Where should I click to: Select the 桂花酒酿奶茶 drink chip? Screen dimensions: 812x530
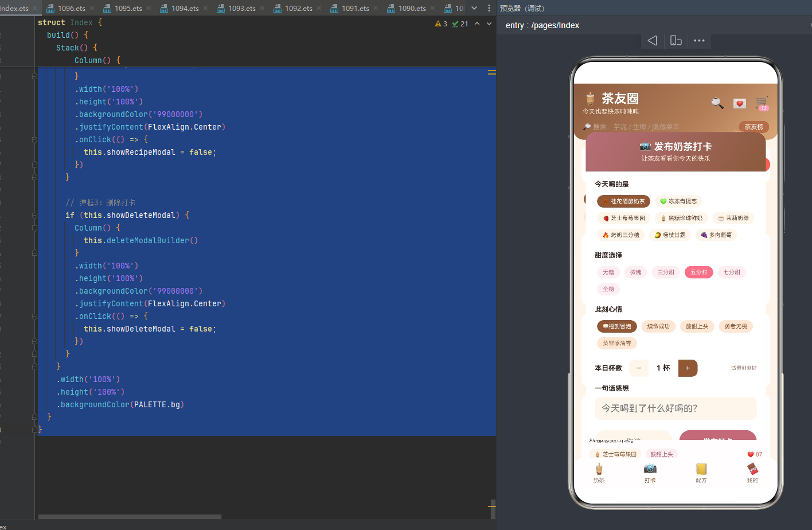coord(623,201)
